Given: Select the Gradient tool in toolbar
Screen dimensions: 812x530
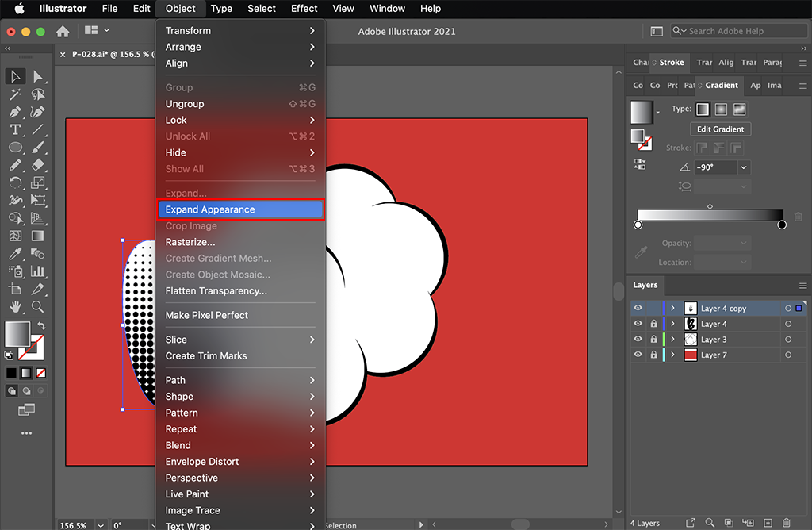Looking at the screenshot, I should [38, 236].
